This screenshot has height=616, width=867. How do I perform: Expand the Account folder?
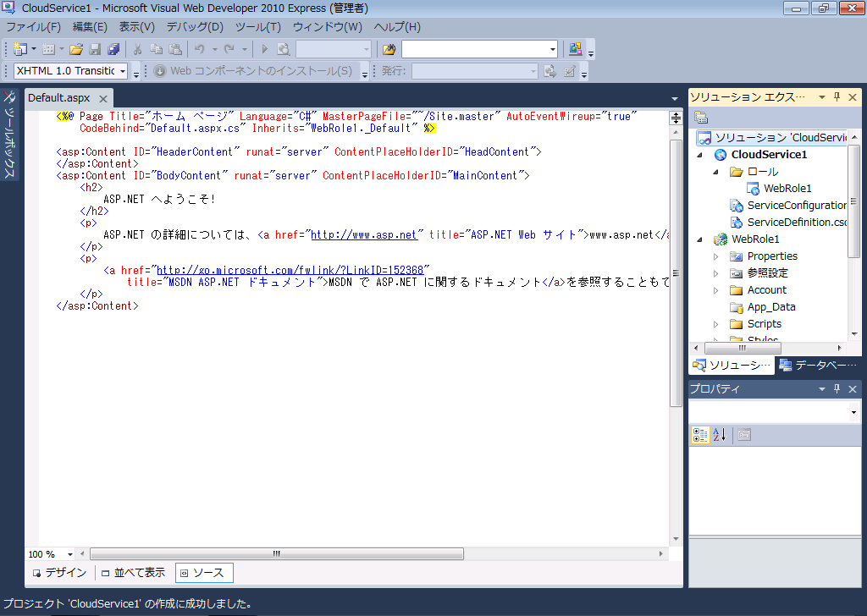coord(716,290)
